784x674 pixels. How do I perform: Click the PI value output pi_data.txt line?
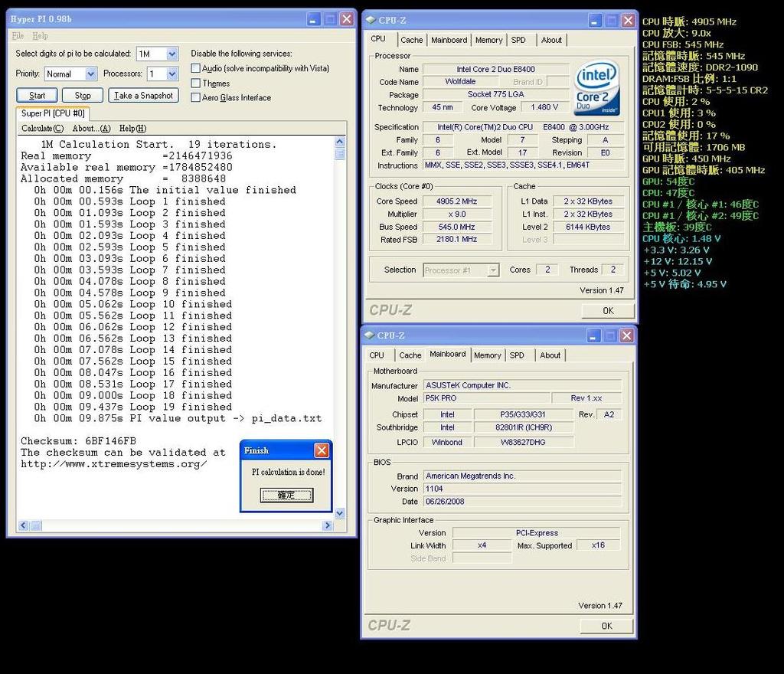tap(178, 418)
